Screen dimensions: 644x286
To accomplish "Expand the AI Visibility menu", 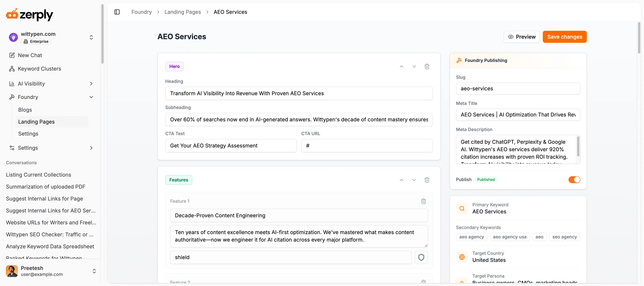I will [x=91, y=84].
